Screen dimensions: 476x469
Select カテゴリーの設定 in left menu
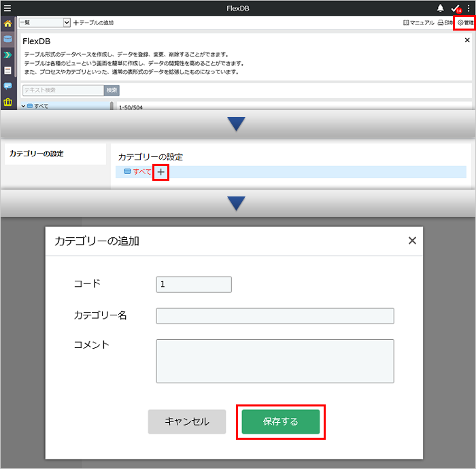point(37,154)
